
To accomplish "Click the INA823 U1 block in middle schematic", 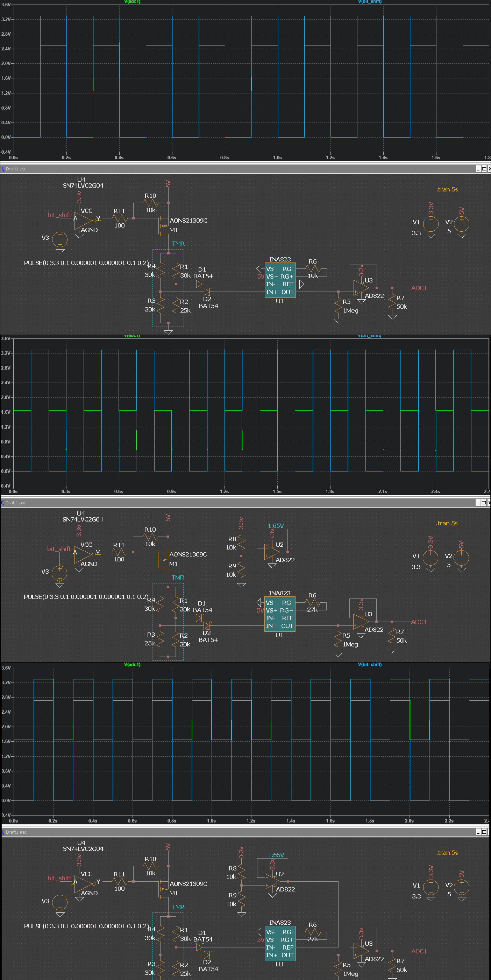I will (x=280, y=614).
